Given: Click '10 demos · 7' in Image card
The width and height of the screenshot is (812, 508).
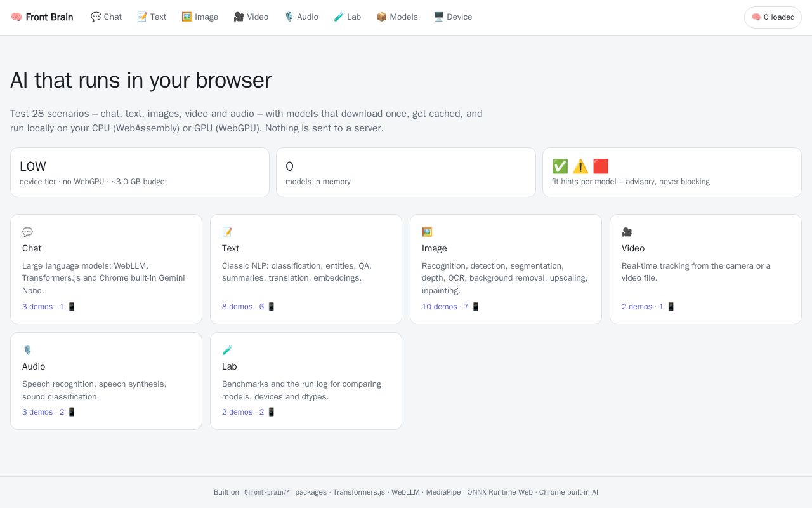Looking at the screenshot, I should point(451,307).
